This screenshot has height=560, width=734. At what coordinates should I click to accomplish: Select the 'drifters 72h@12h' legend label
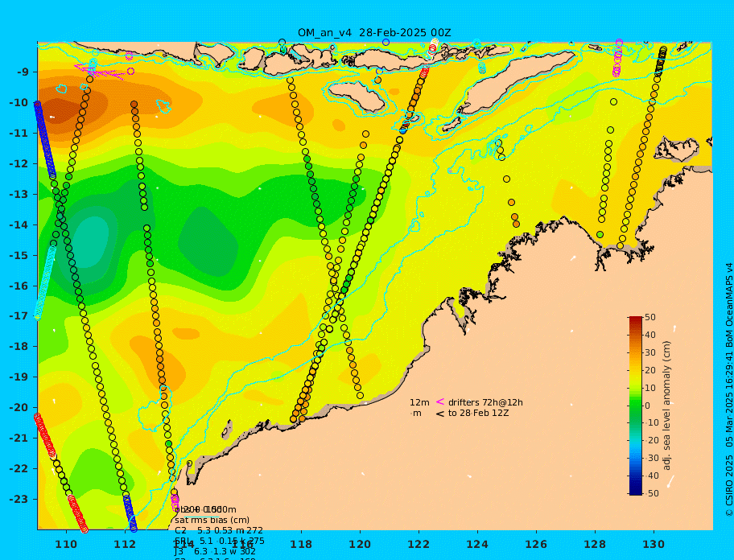(485, 402)
